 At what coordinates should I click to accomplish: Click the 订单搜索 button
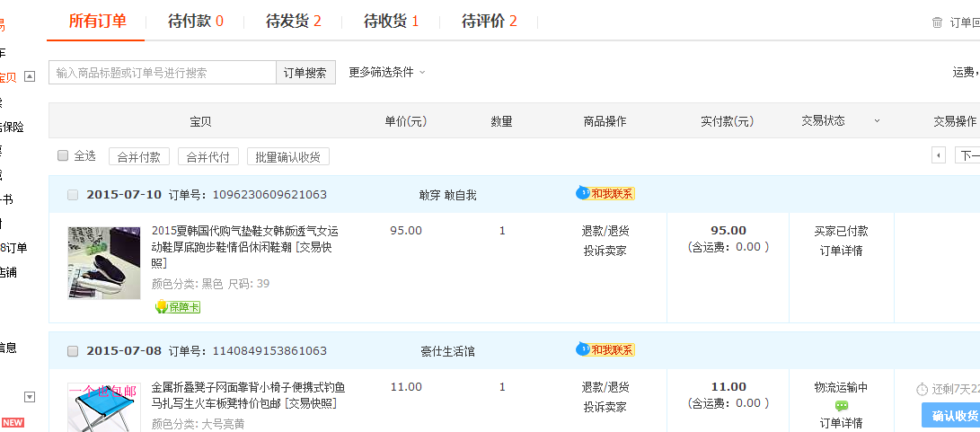[305, 73]
